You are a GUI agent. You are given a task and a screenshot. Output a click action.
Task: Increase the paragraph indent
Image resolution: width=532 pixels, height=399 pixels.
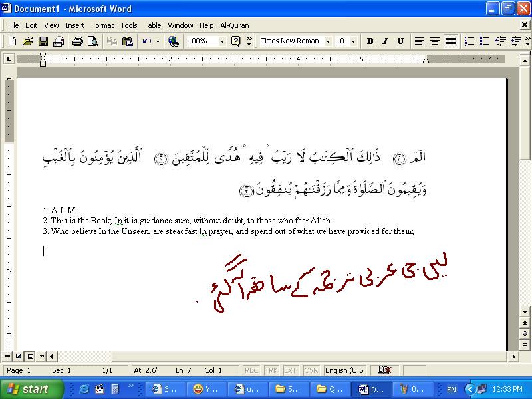click(x=516, y=41)
